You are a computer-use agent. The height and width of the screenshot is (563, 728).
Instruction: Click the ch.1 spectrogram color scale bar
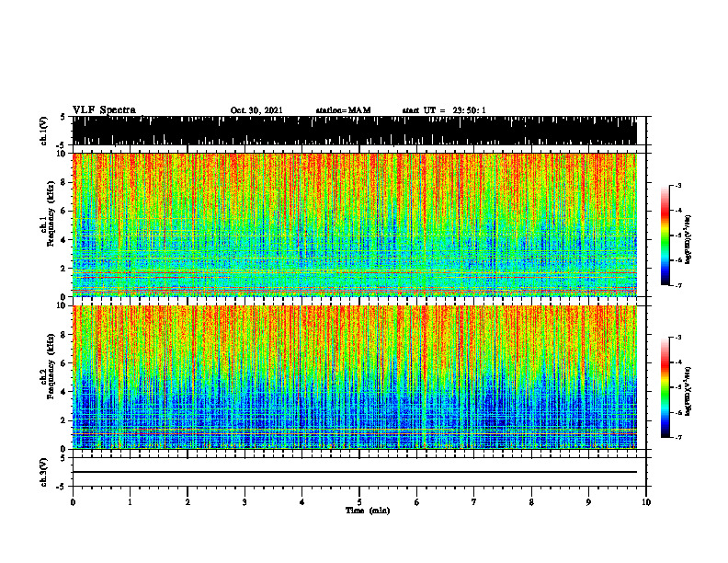coord(665,236)
